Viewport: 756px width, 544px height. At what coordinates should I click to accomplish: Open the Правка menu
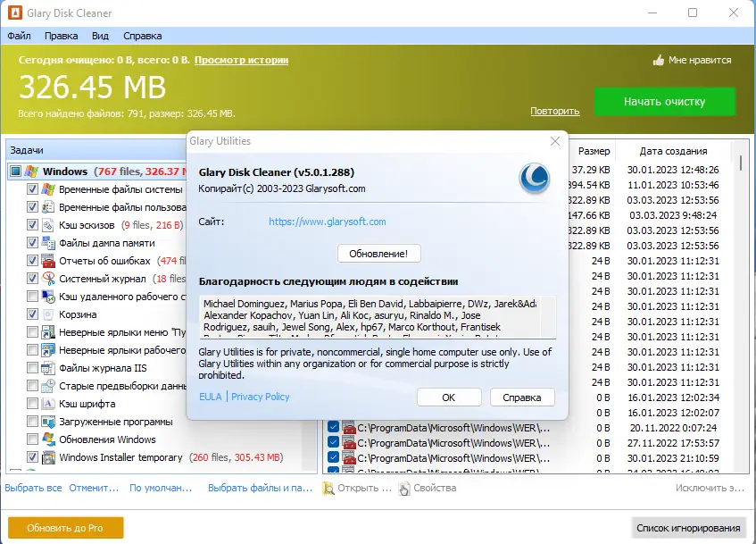62,36
